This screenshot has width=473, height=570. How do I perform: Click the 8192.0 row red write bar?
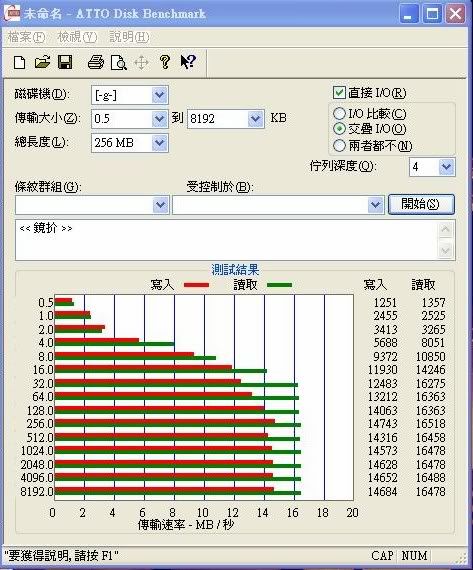pyautogui.click(x=164, y=490)
